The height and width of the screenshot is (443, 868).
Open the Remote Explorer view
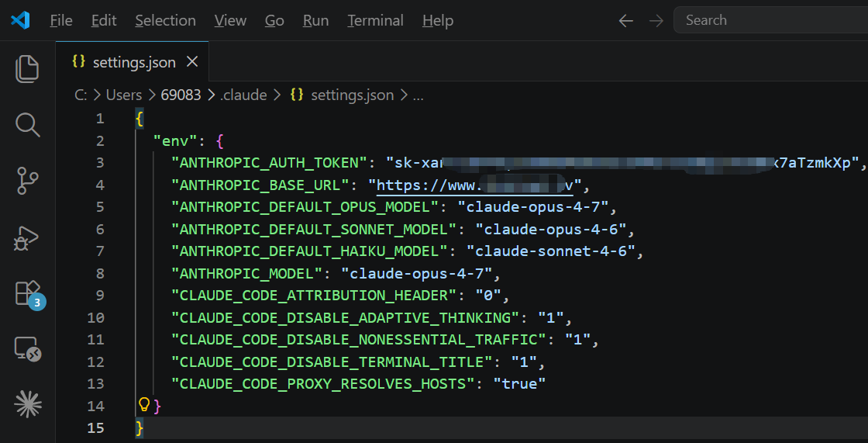coord(28,349)
